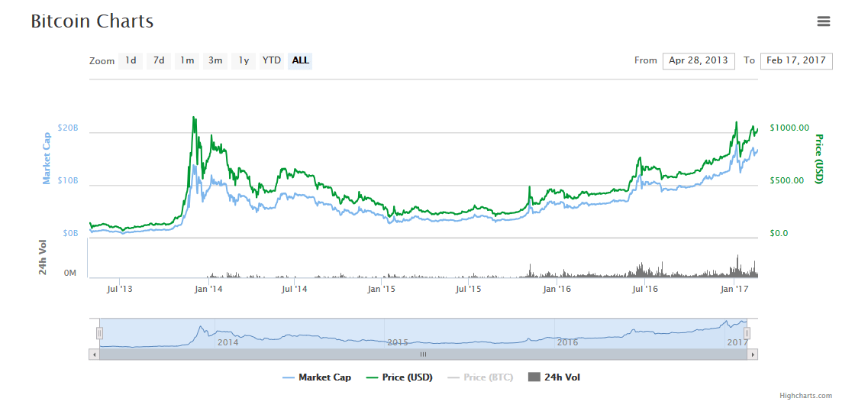Set zoom range to 1d

click(131, 60)
